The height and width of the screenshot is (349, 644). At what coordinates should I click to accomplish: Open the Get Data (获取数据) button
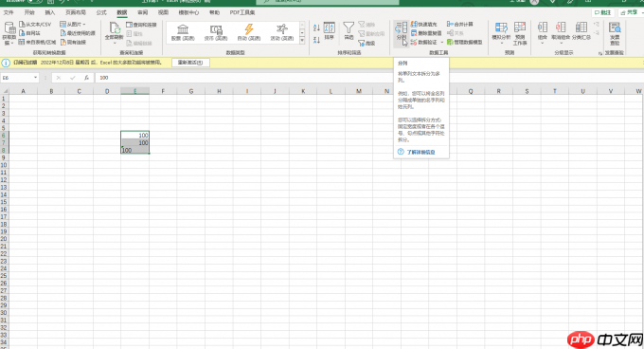(x=9, y=33)
